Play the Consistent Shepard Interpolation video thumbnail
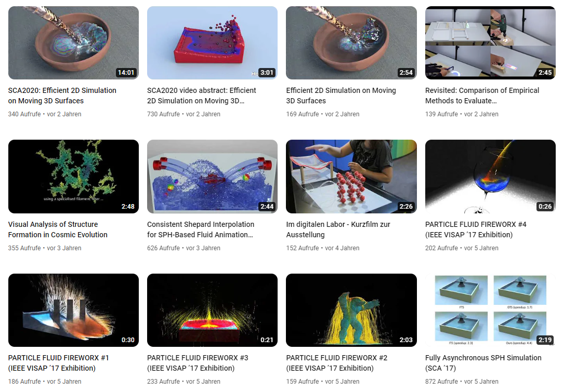The image size is (563, 392). tap(212, 177)
